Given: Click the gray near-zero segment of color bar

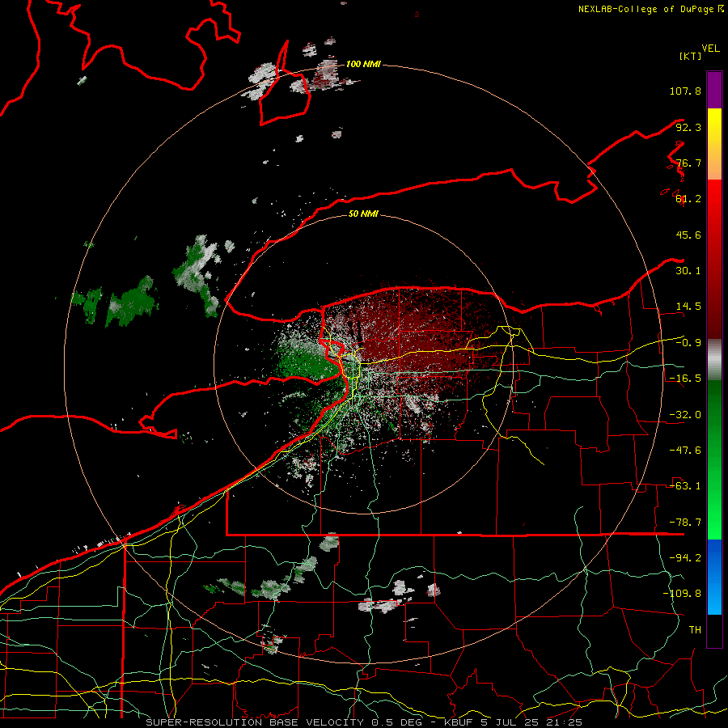Looking at the screenshot, I should (714, 360).
